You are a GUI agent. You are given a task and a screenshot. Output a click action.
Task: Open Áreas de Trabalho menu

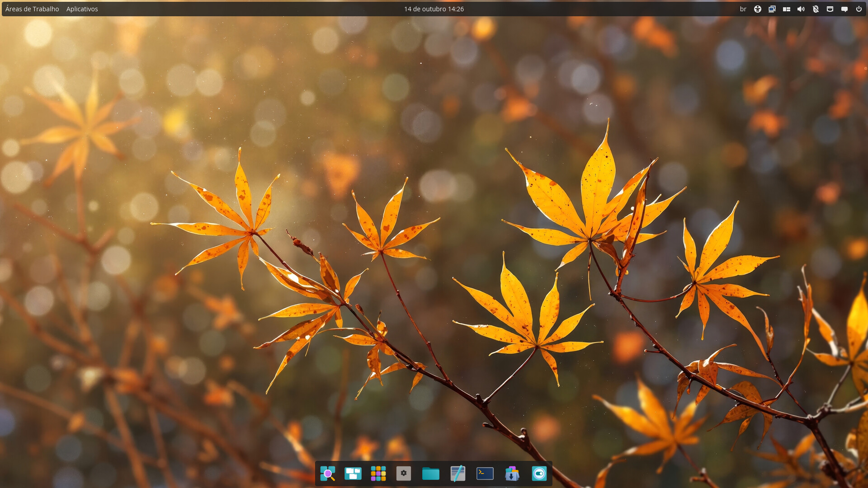point(32,9)
